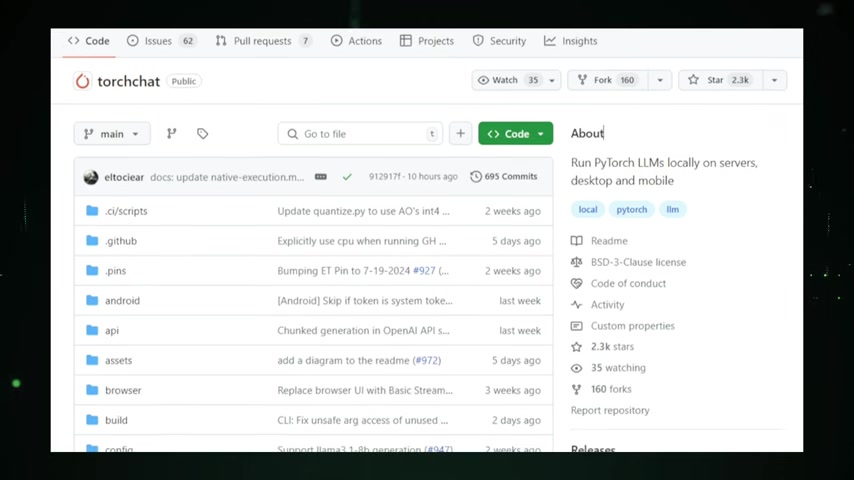This screenshot has width=854, height=480.
Task: Open 'CLI: Fix unsafe arg access' commit
Action: coord(363,421)
